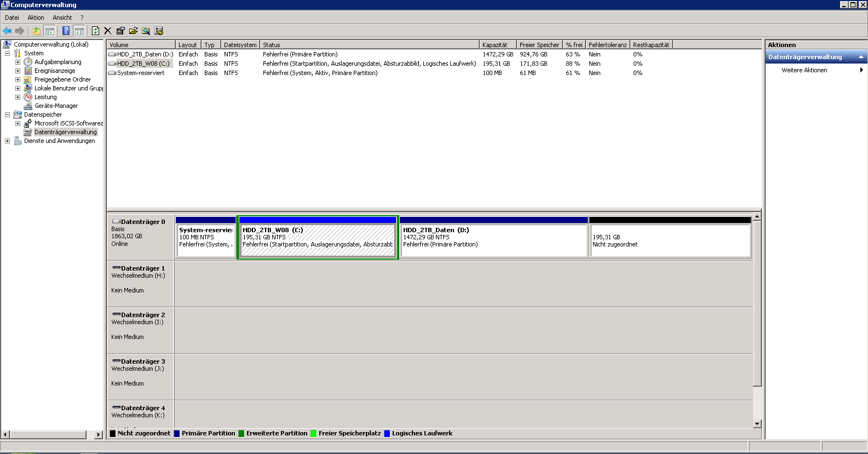Expand Dienste und Anwendungen node
This screenshot has width=868, height=454.
pos(8,141)
